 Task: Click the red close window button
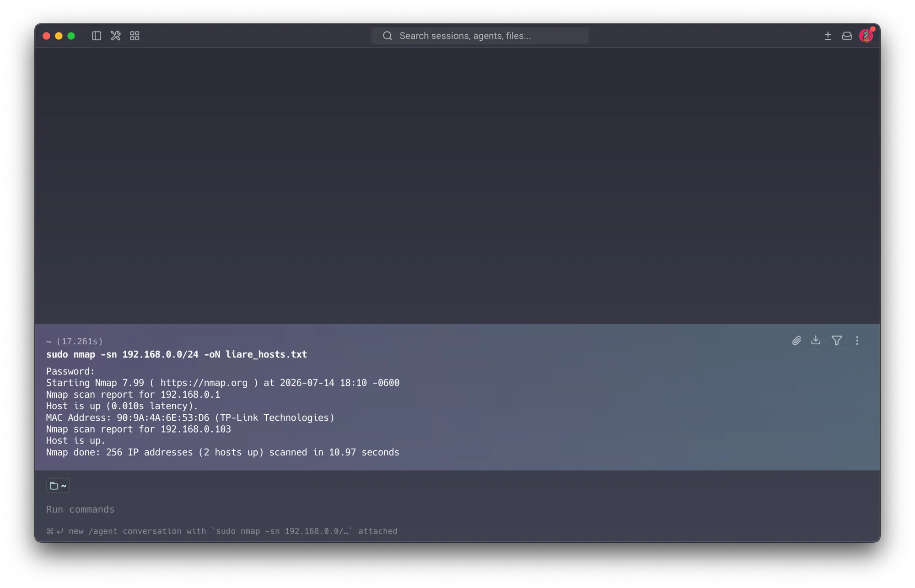coord(46,36)
